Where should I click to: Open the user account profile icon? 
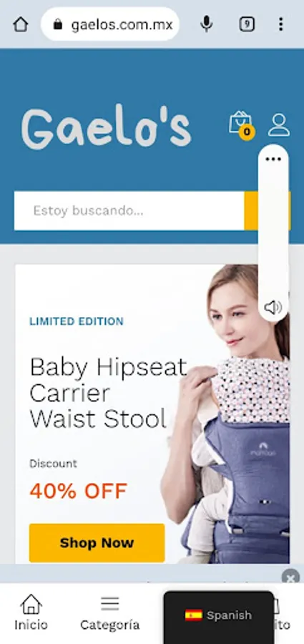point(279,125)
